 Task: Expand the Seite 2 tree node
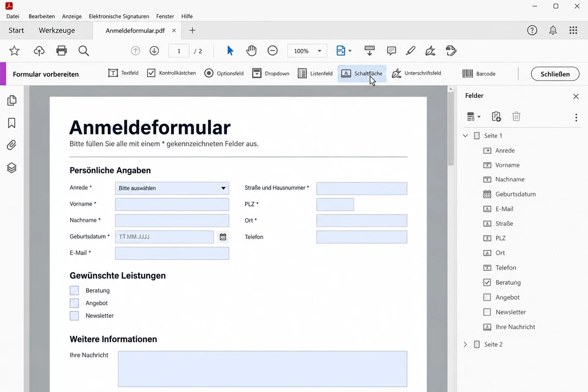[465, 345]
